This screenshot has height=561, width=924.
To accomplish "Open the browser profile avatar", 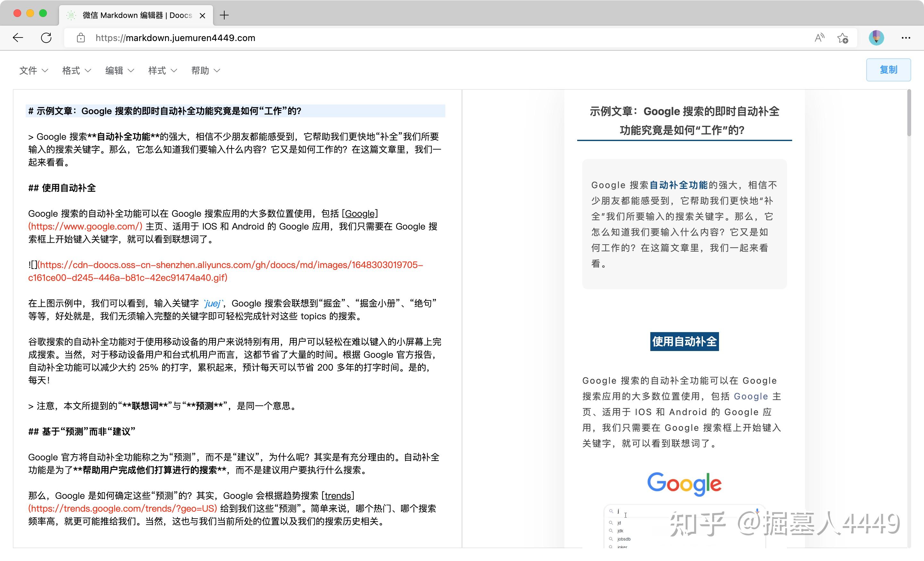I will (x=876, y=38).
